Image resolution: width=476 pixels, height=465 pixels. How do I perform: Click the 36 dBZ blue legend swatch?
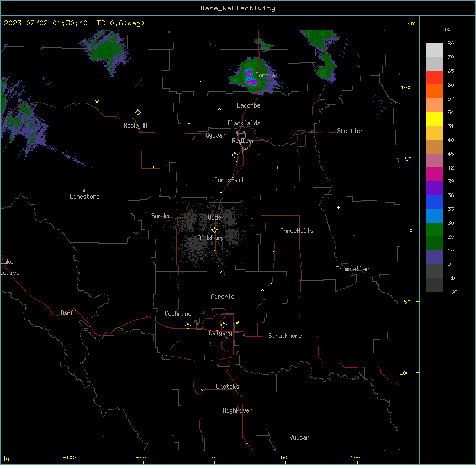[x=434, y=202]
